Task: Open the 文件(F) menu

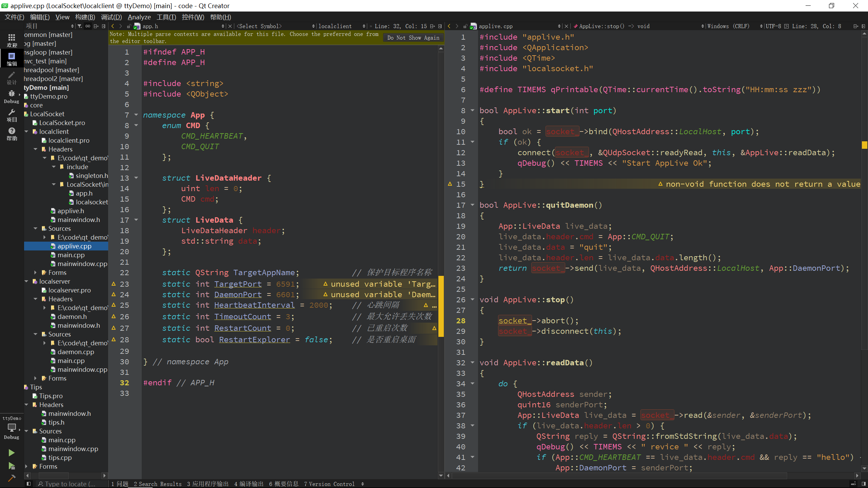Action: 14,17
